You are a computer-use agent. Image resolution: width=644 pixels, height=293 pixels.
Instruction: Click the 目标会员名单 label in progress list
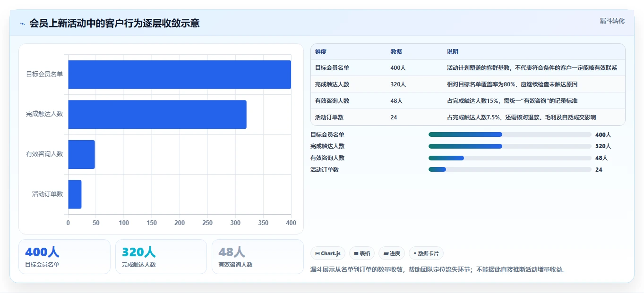tap(327, 135)
